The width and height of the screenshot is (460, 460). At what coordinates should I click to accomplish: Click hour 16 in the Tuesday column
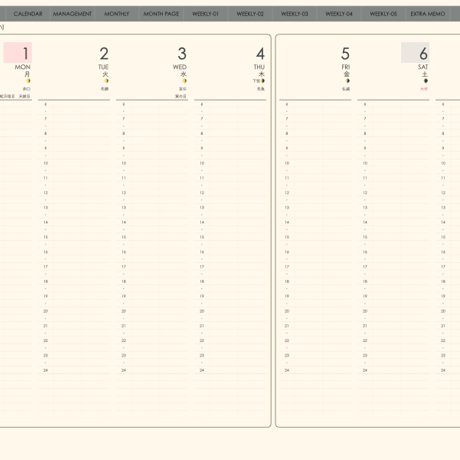click(46, 252)
